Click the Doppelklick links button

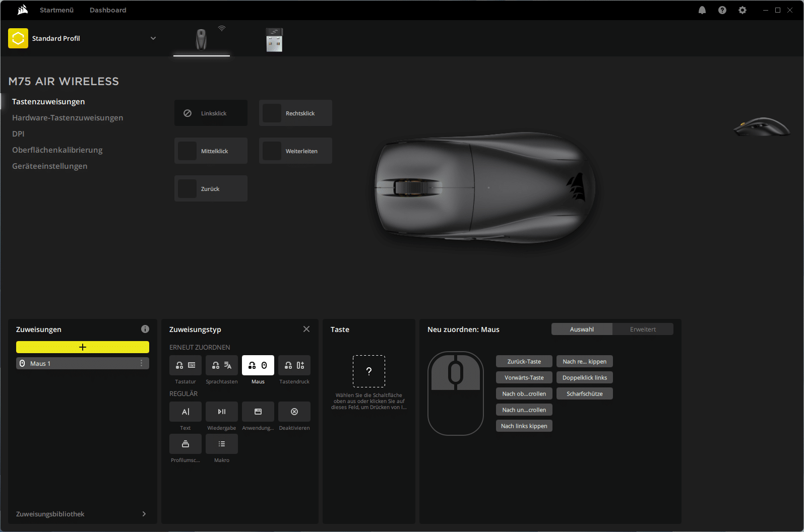tap(584, 378)
